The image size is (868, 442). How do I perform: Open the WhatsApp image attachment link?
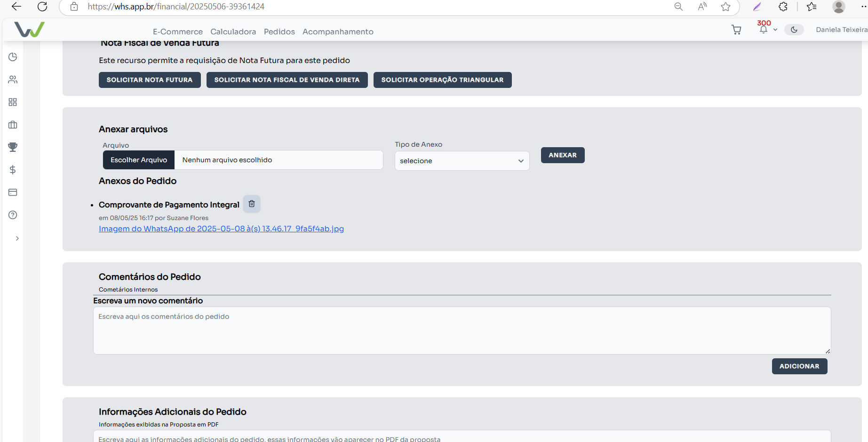[221, 229]
